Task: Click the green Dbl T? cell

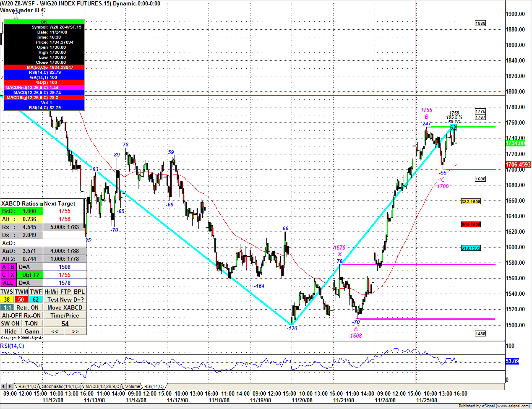Action: click(x=30, y=275)
